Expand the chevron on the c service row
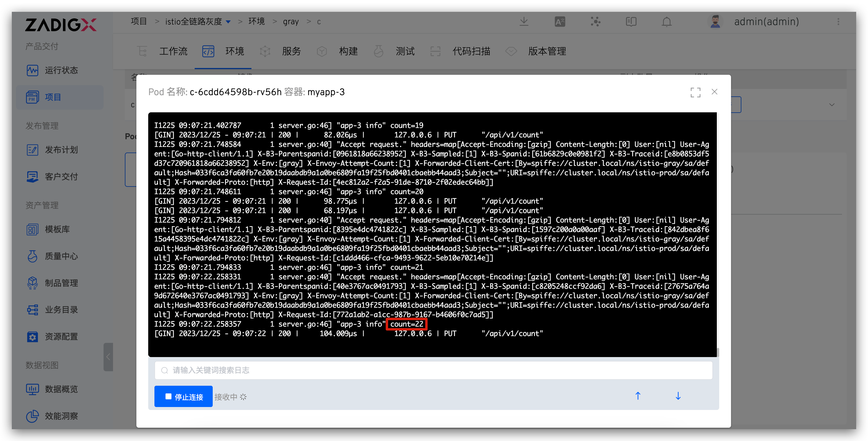The height and width of the screenshot is (441, 868). tap(832, 105)
